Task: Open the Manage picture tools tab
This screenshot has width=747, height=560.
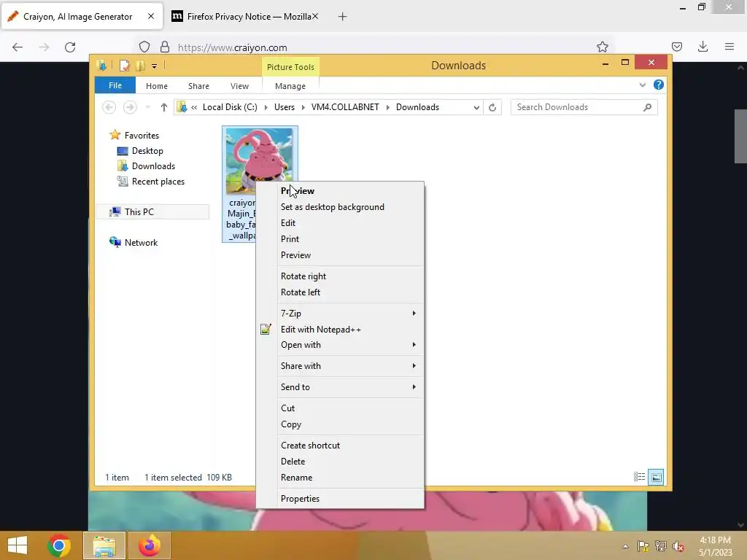Action: pyautogui.click(x=290, y=86)
